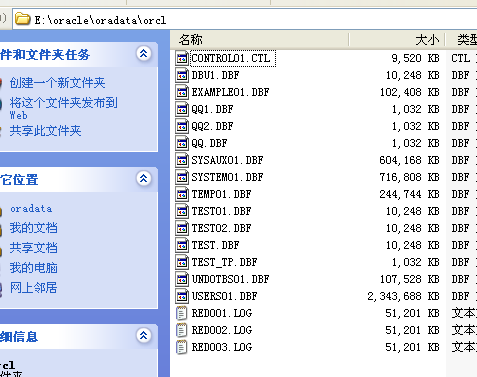The image size is (477, 377).
Task: Select the REDO01.LOG text file icon
Action: [x=182, y=313]
